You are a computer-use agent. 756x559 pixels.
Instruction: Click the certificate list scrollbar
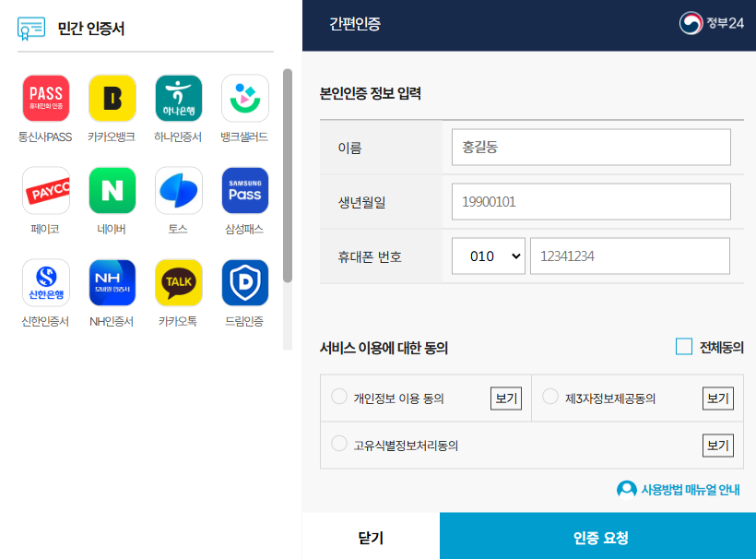[288, 175]
